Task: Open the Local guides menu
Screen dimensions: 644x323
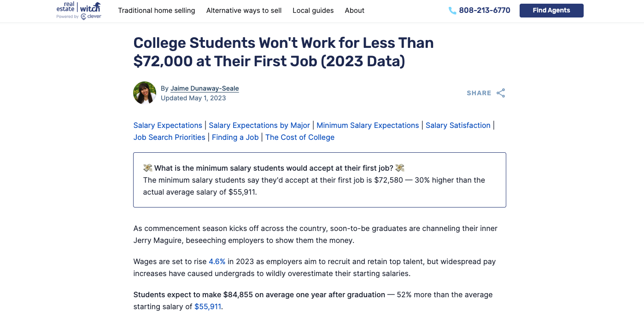Action: tap(313, 11)
